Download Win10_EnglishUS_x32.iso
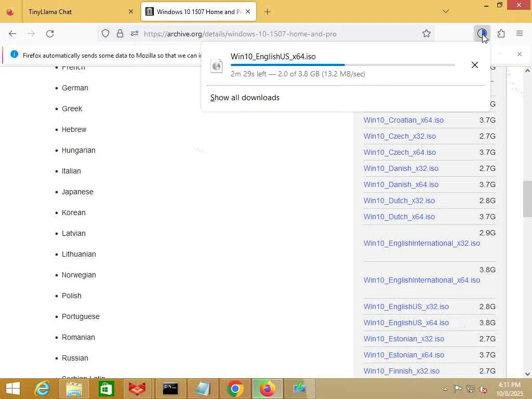 point(406,307)
